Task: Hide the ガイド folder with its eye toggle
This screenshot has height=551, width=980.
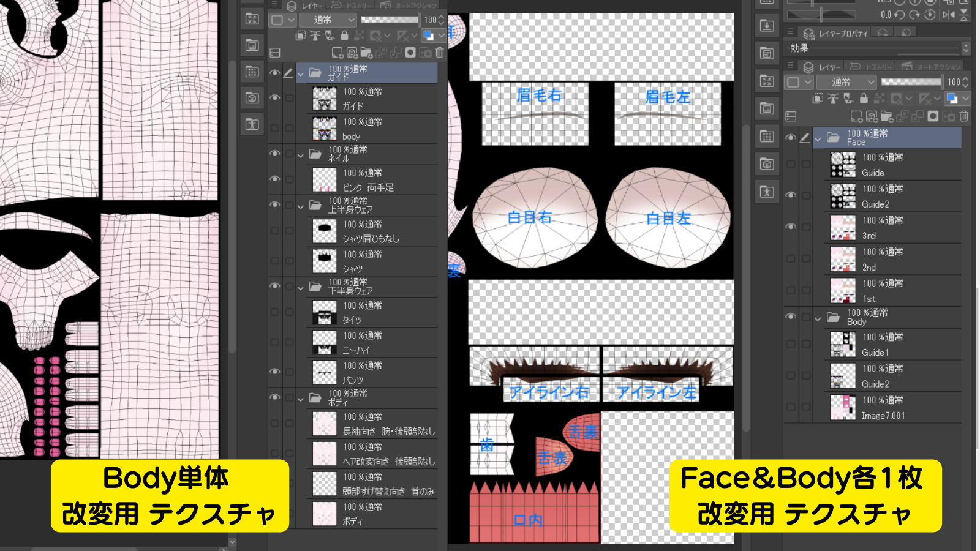Action: click(x=275, y=72)
